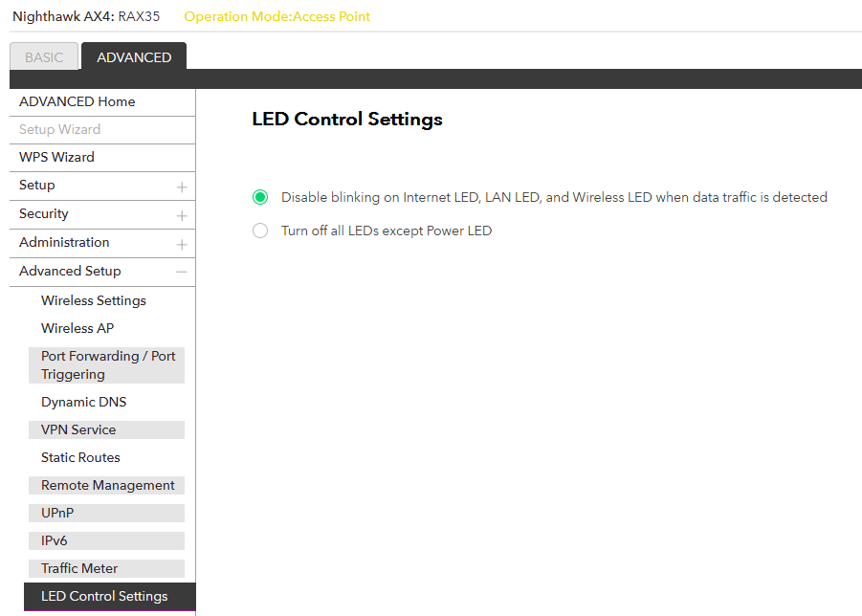This screenshot has width=862, height=616.
Task: Expand the Administration section plus icon
Action: click(x=182, y=244)
